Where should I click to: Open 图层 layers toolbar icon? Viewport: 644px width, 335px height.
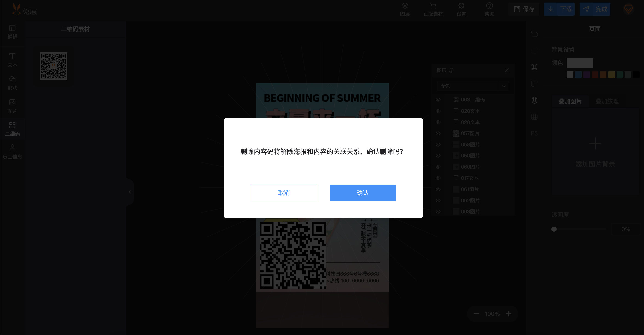405,9
